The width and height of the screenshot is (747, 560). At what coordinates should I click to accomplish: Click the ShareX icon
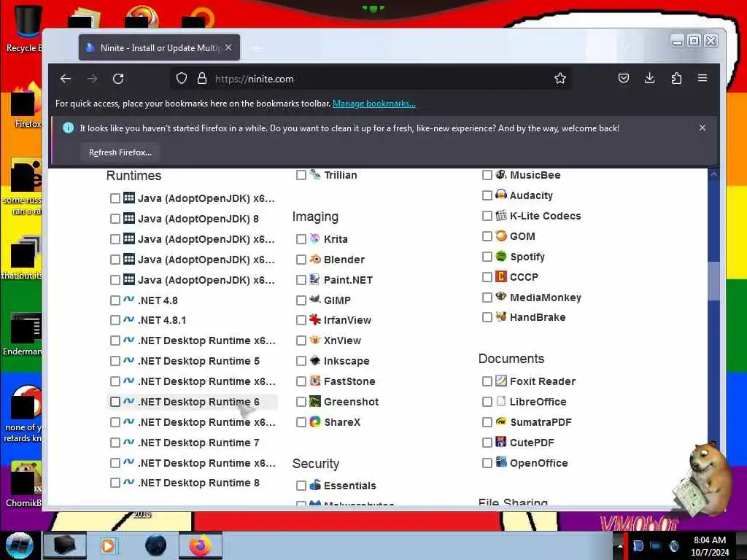tap(315, 421)
